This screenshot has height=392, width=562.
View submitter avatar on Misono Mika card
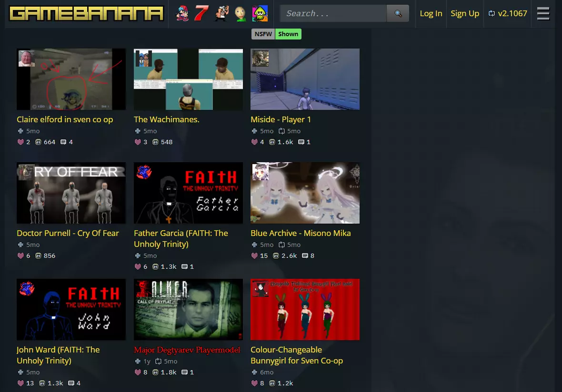click(261, 172)
